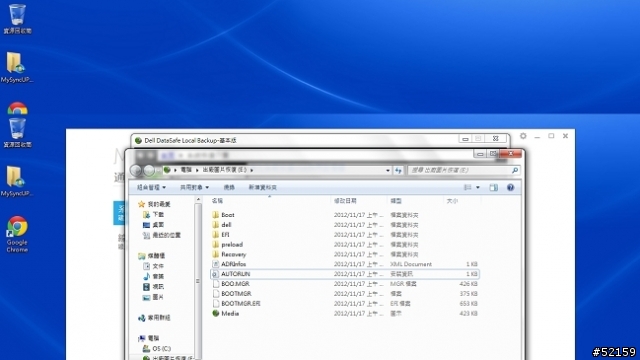Select 最近的位置 in the favorites list
Viewport: 640px width, 360px height.
166,235
